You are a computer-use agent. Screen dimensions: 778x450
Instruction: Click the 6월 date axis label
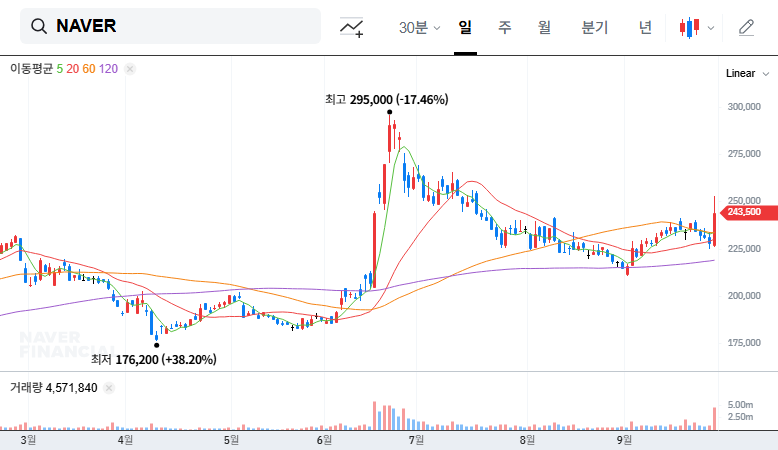pyautogui.click(x=324, y=440)
